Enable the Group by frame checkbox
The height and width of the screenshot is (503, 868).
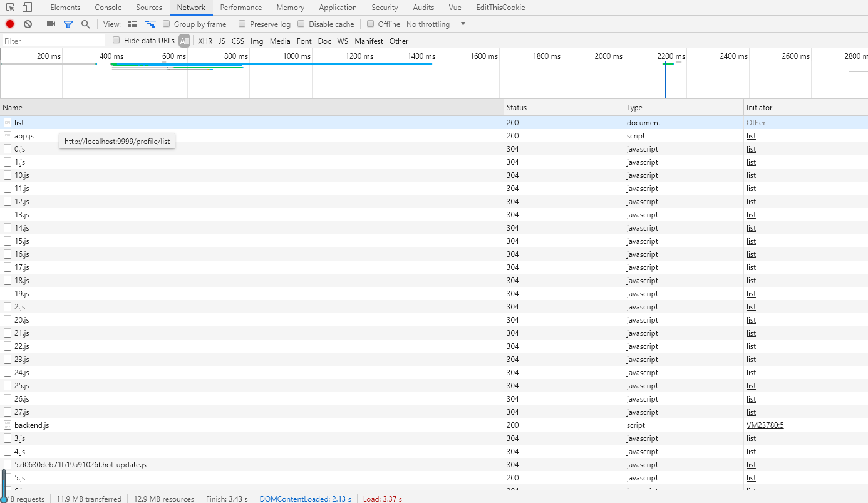[167, 24]
